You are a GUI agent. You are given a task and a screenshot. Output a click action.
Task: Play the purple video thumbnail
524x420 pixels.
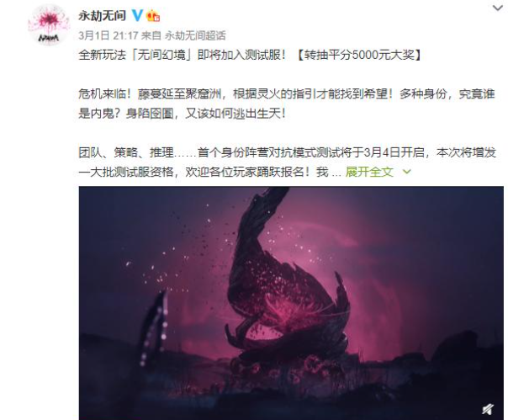[x=291, y=303]
